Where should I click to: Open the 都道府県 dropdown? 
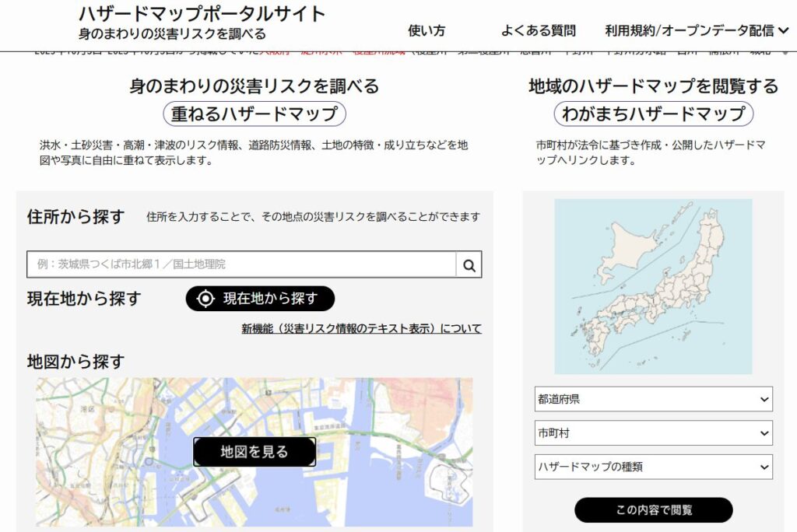tap(653, 399)
